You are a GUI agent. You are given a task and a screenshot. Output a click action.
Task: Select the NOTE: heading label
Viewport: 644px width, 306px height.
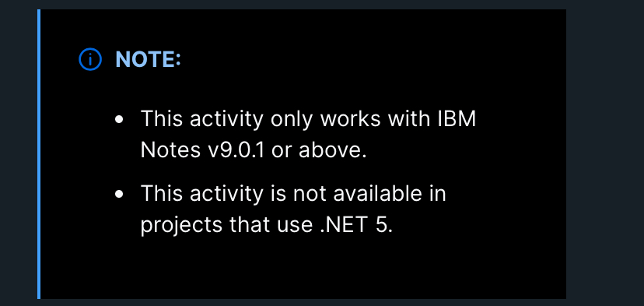(x=148, y=59)
